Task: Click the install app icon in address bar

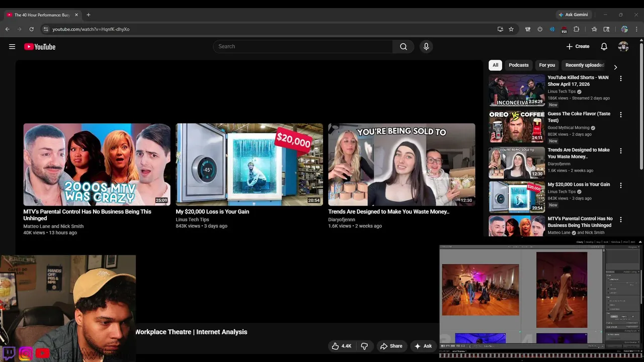Action: click(x=500, y=29)
